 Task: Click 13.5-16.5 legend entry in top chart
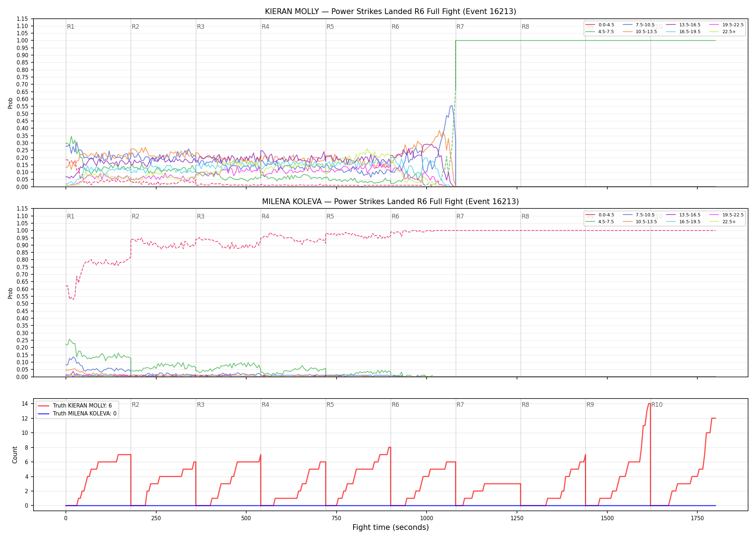coord(683,25)
